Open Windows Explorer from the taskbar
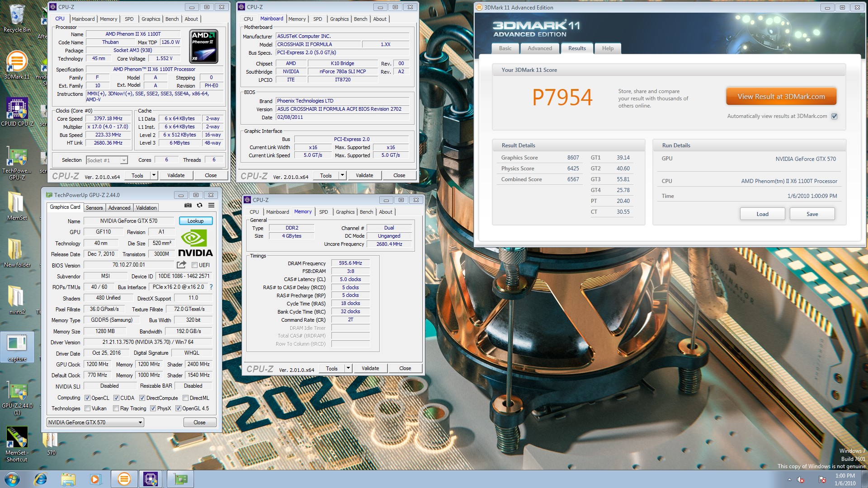This screenshot has width=868, height=488. tap(68, 479)
